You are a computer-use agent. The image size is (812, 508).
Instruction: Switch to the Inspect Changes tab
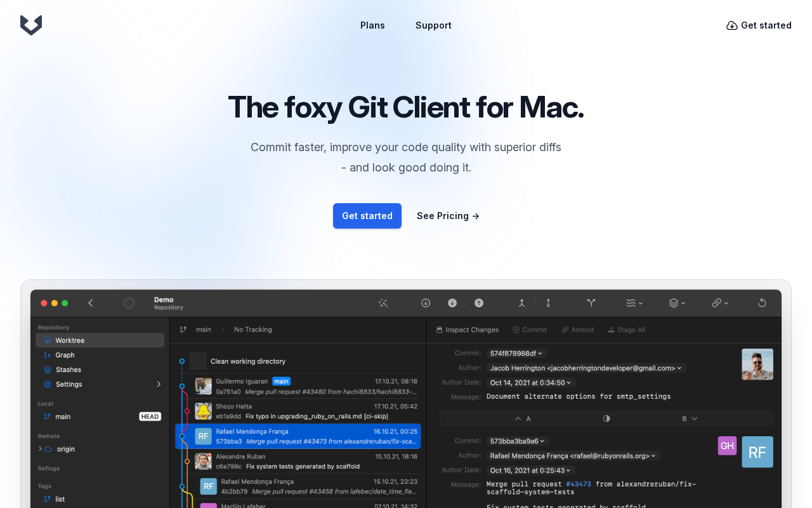pyautogui.click(x=467, y=330)
